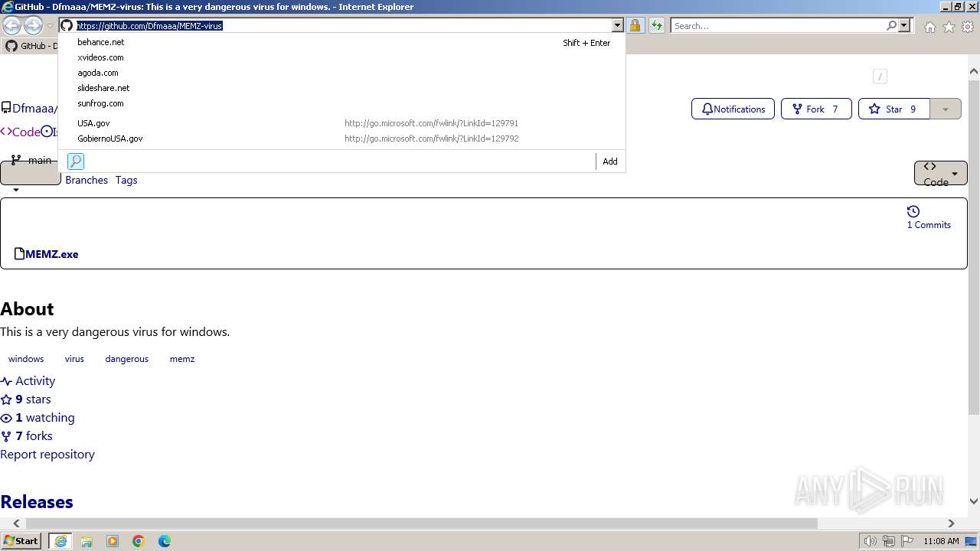Refresh page with the green arrows icon

click(x=656, y=26)
